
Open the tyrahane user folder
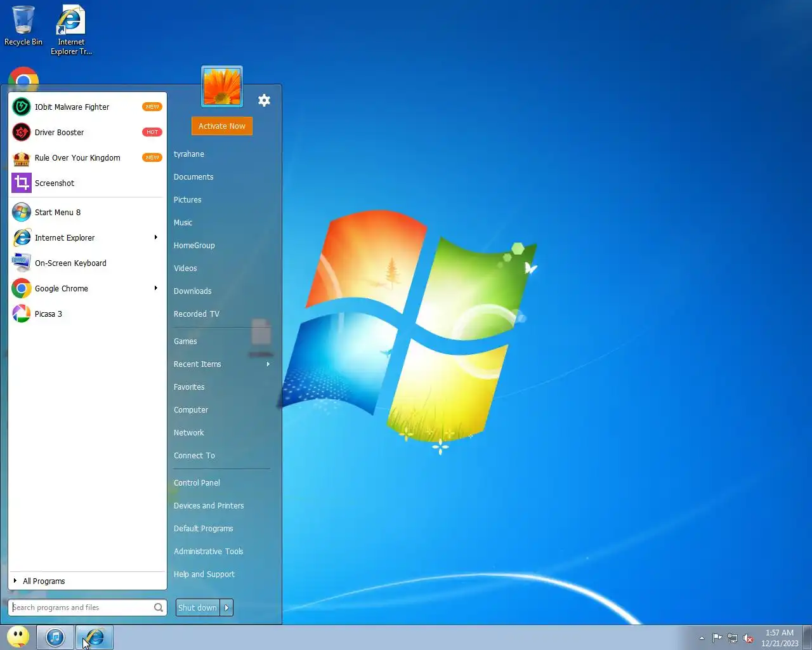(189, 154)
